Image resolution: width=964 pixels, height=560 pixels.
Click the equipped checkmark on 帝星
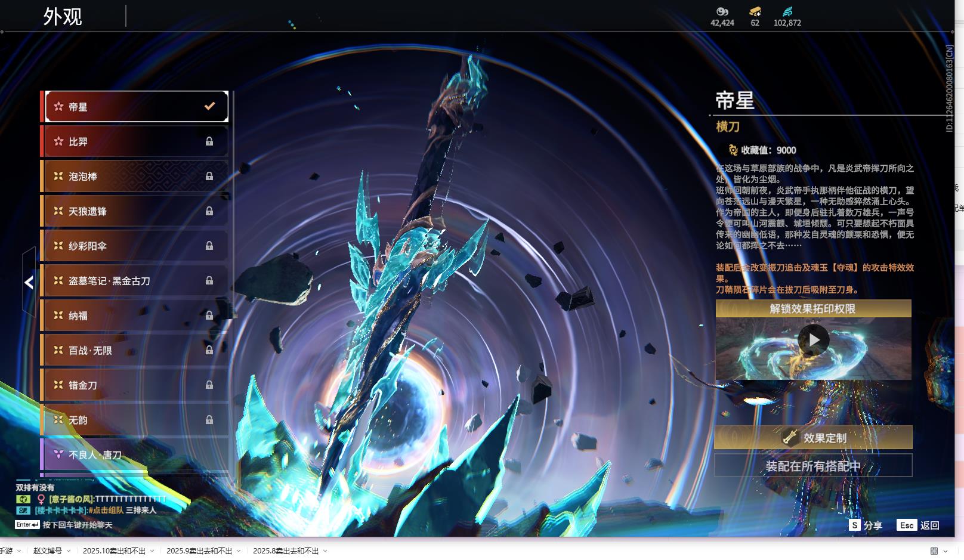209,106
